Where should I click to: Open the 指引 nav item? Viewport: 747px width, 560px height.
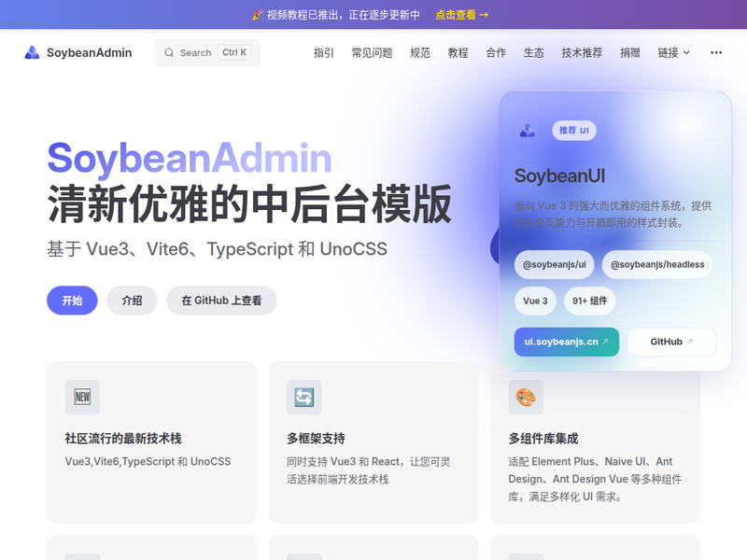[x=323, y=53]
